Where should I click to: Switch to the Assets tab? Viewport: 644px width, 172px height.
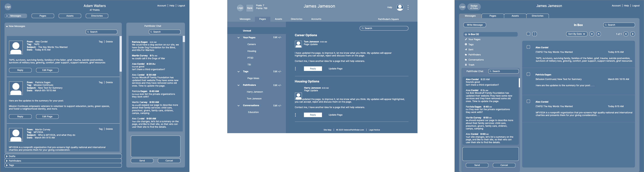515,15
